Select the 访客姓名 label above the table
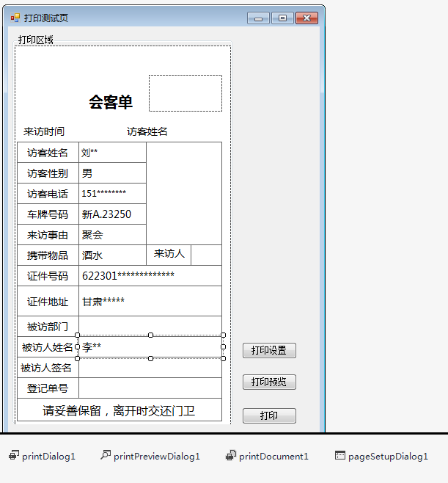This screenshot has height=483, width=448. [x=147, y=131]
